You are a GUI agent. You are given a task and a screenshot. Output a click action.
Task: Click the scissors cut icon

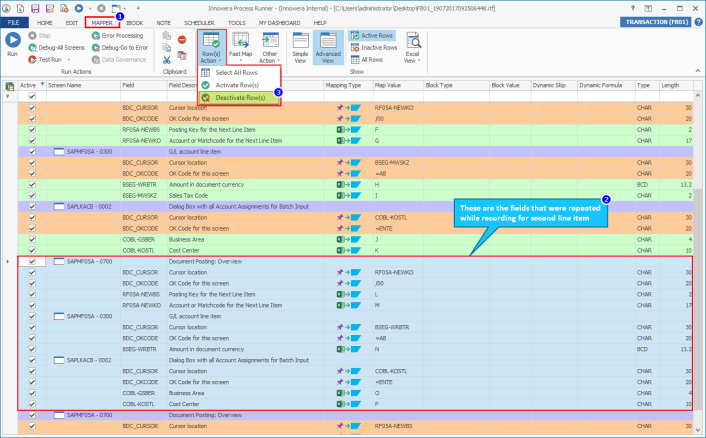pos(167,60)
